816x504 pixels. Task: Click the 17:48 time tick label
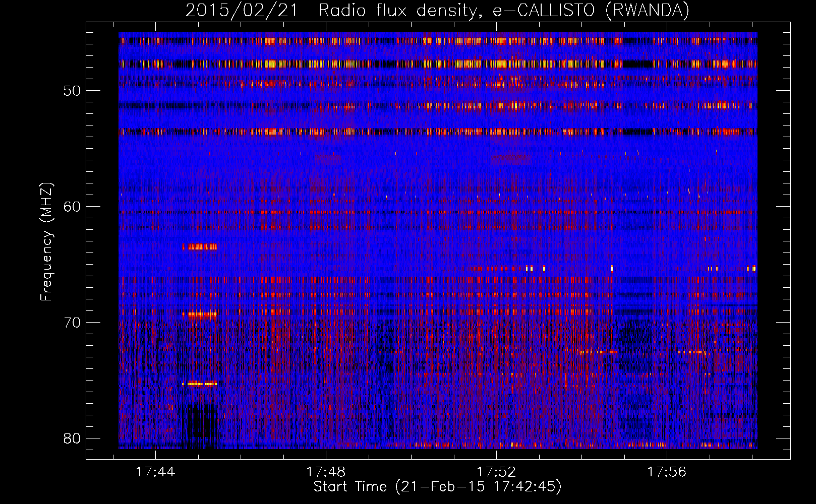click(326, 472)
